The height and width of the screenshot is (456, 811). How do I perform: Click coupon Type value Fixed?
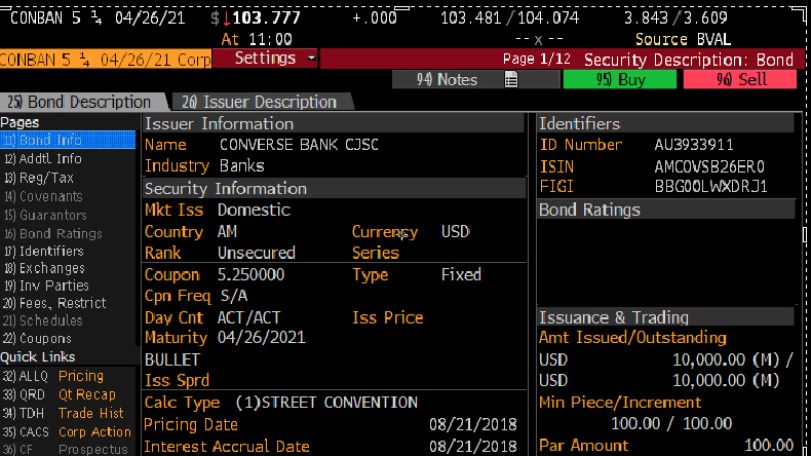[461, 275]
